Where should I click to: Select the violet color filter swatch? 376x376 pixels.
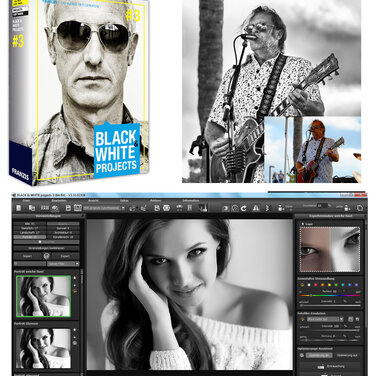pos(356,285)
